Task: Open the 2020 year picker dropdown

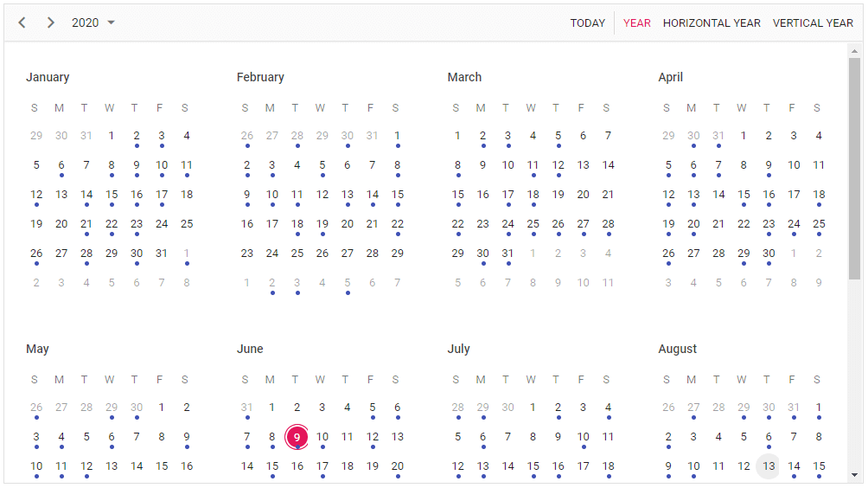Action: pos(93,22)
